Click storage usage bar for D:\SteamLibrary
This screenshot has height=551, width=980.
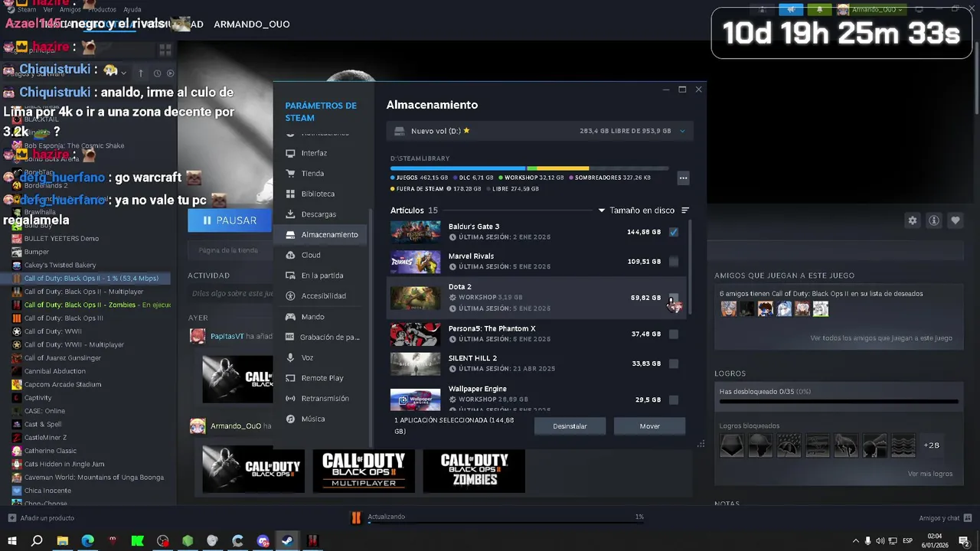click(x=529, y=168)
